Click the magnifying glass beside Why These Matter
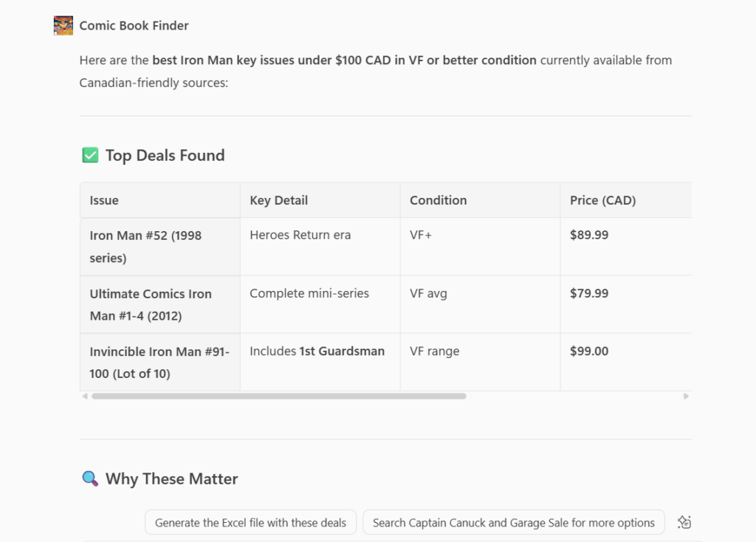The width and height of the screenshot is (756, 542). coord(90,478)
